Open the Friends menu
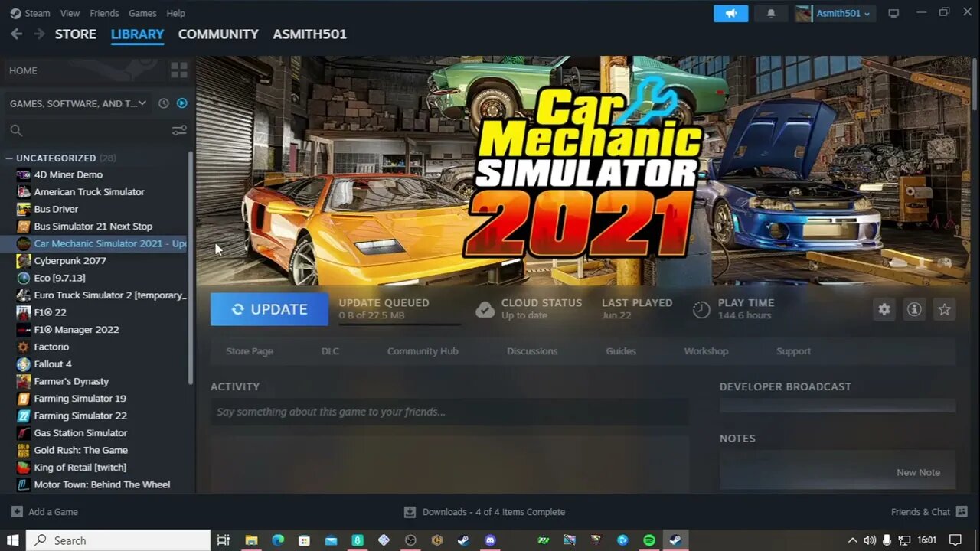This screenshot has width=980, height=551. point(104,13)
